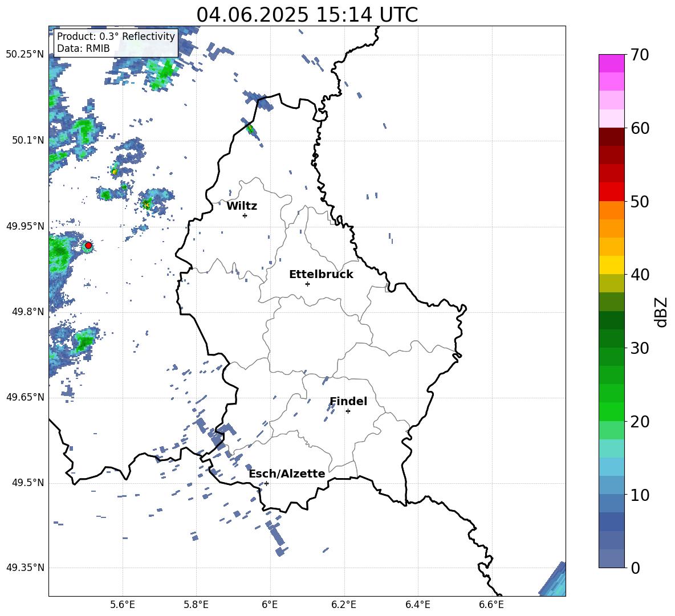This screenshot has height=616, width=675.
Task: Click the dBZ colorbar axis label
Action: [660, 312]
